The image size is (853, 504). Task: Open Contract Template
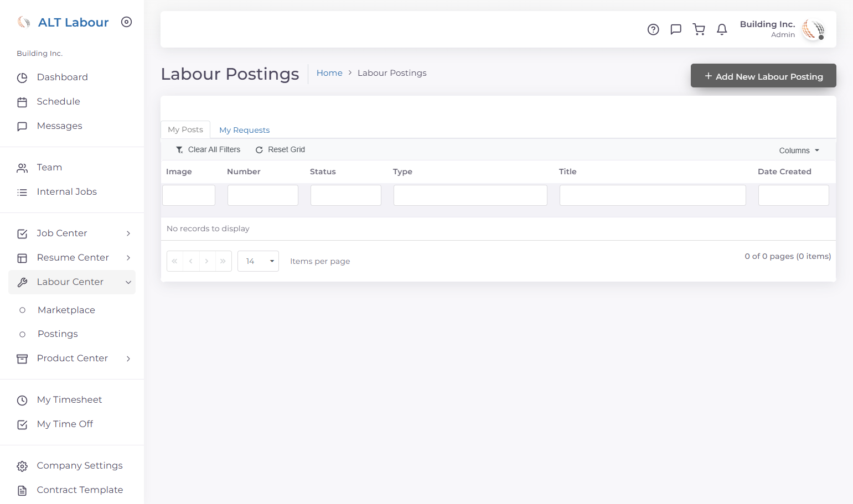[72, 490]
